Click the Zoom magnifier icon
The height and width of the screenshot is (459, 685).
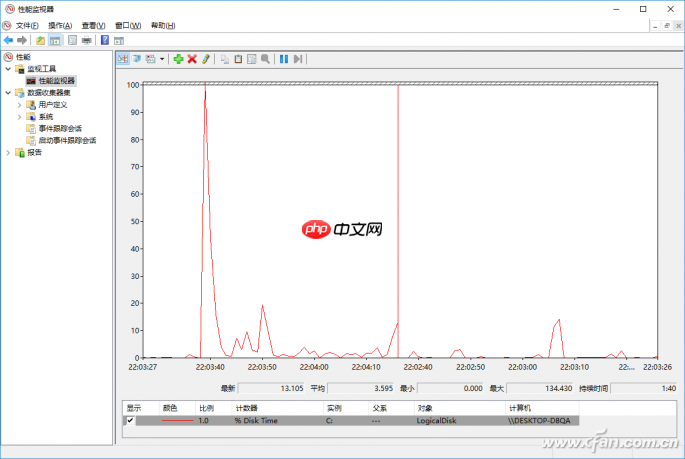(265, 59)
